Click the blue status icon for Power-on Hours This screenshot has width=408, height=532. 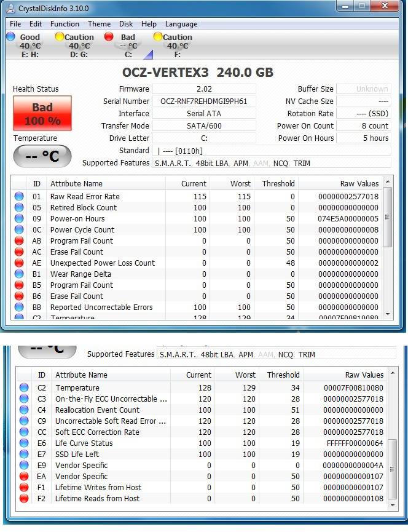click(x=19, y=218)
